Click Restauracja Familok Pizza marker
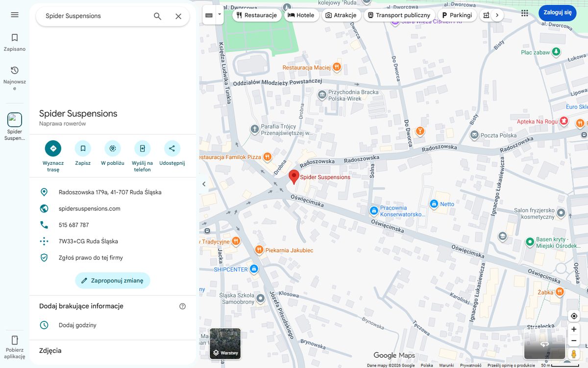The height and width of the screenshot is (368, 588). (x=267, y=157)
